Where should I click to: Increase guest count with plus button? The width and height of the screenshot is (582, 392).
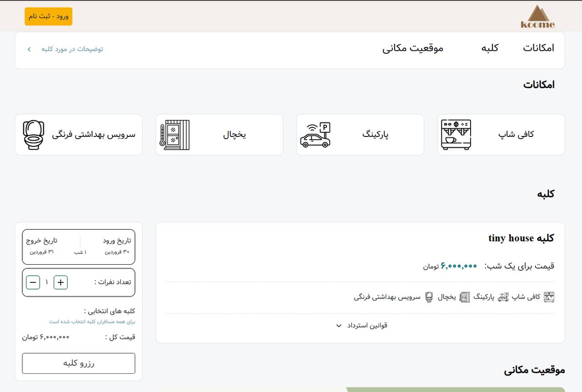(60, 282)
